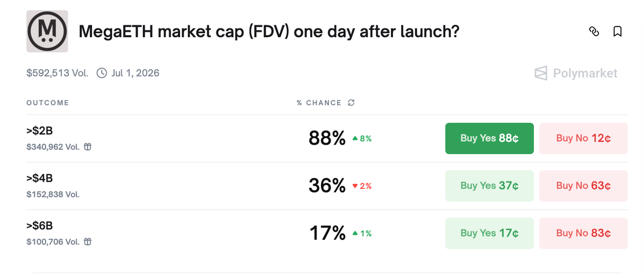Viewport: 644px width, 274px height.
Task: Bookmark this MegaETH market
Action: 618,32
